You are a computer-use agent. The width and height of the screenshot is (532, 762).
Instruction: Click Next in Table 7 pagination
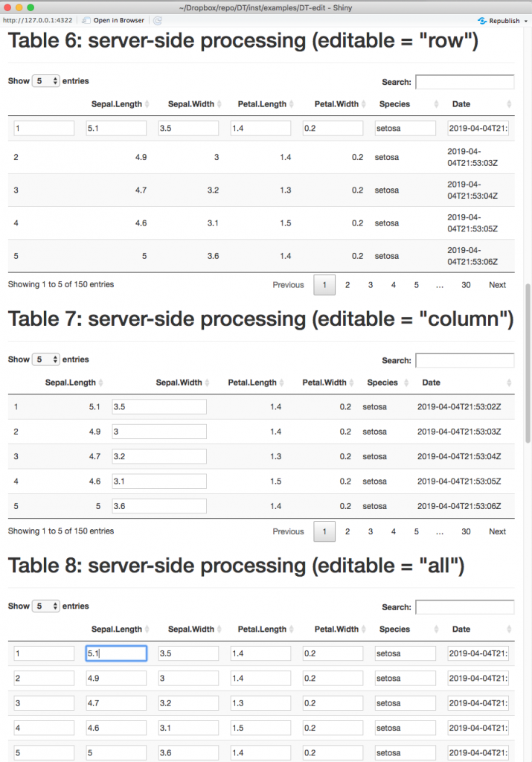(497, 531)
